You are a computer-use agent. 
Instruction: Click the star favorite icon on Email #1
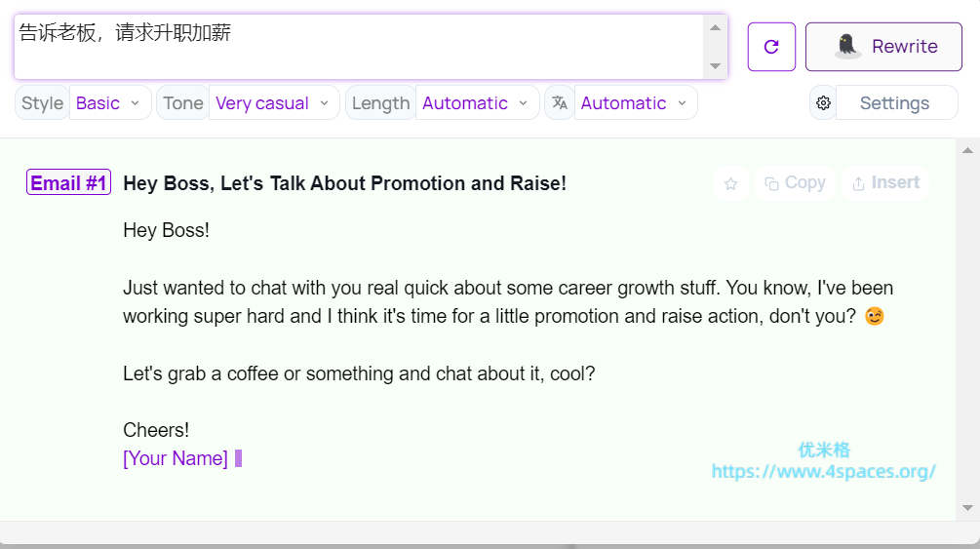[730, 183]
